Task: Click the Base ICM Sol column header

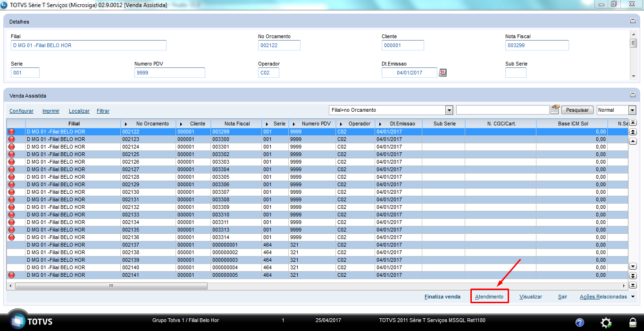Action: (x=572, y=124)
